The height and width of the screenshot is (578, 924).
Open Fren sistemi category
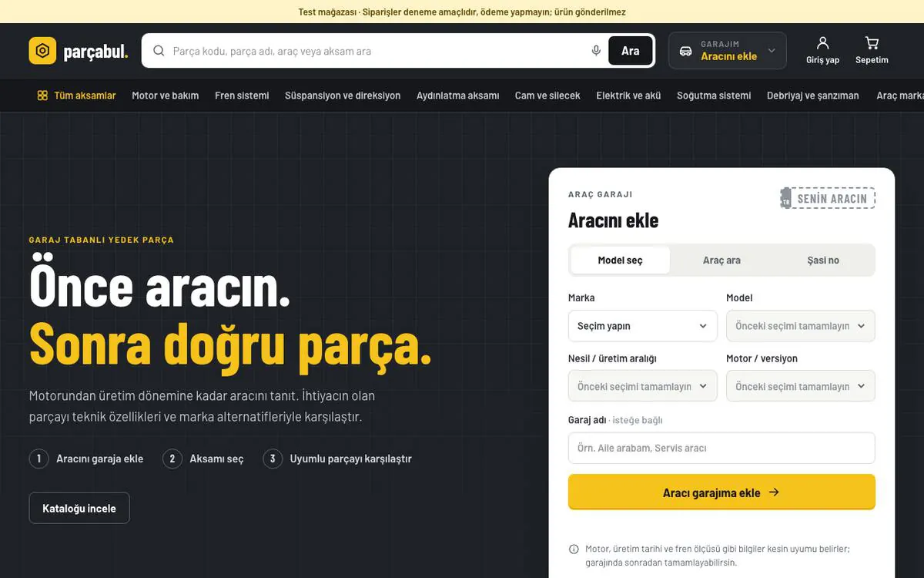coord(242,96)
